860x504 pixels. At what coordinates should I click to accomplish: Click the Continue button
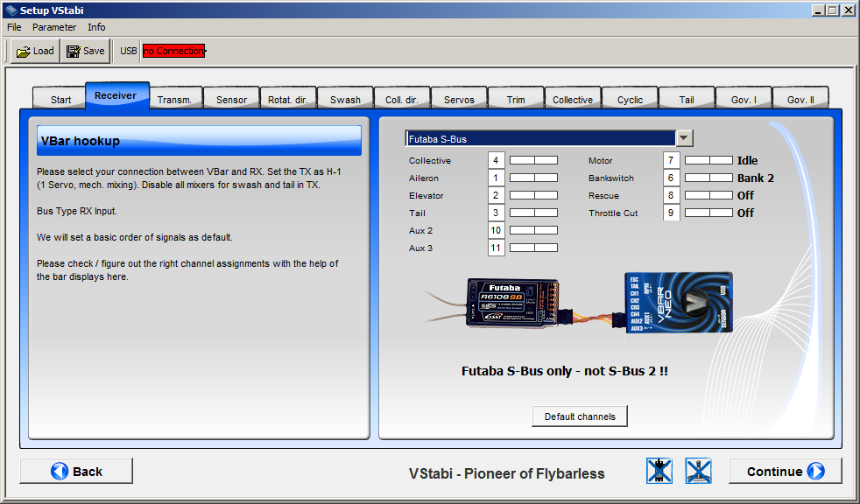tap(785, 471)
